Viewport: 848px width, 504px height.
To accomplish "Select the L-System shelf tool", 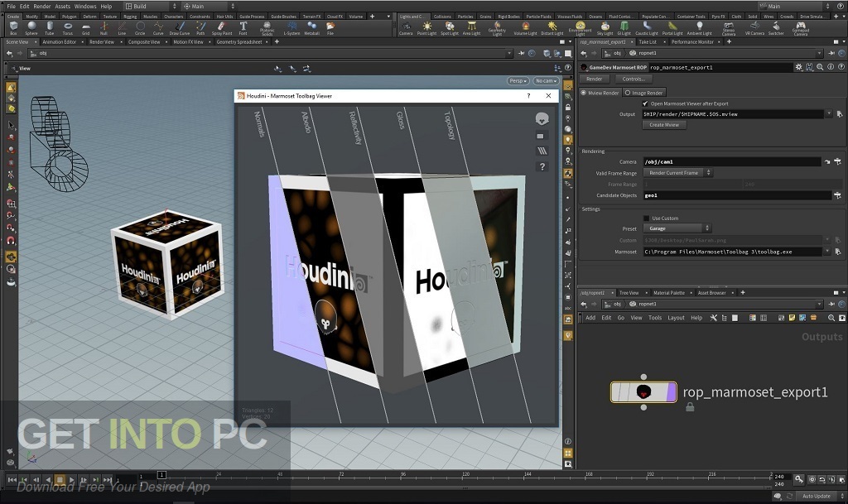I will (x=291, y=25).
